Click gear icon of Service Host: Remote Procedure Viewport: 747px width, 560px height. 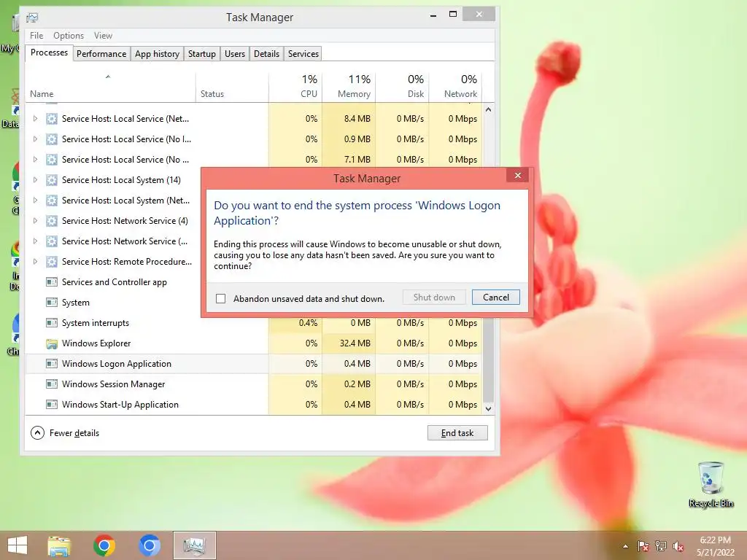tap(52, 262)
